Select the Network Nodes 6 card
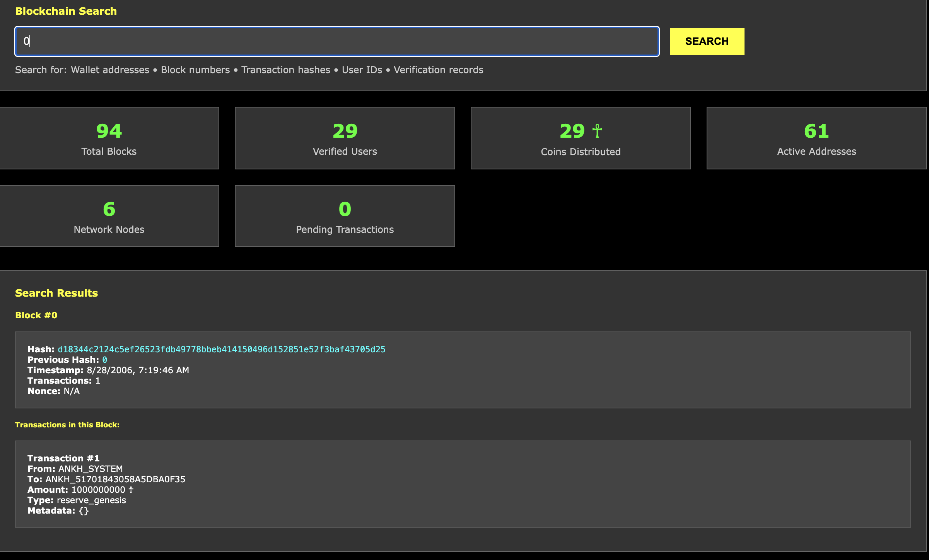The height and width of the screenshot is (560, 929). point(109,216)
